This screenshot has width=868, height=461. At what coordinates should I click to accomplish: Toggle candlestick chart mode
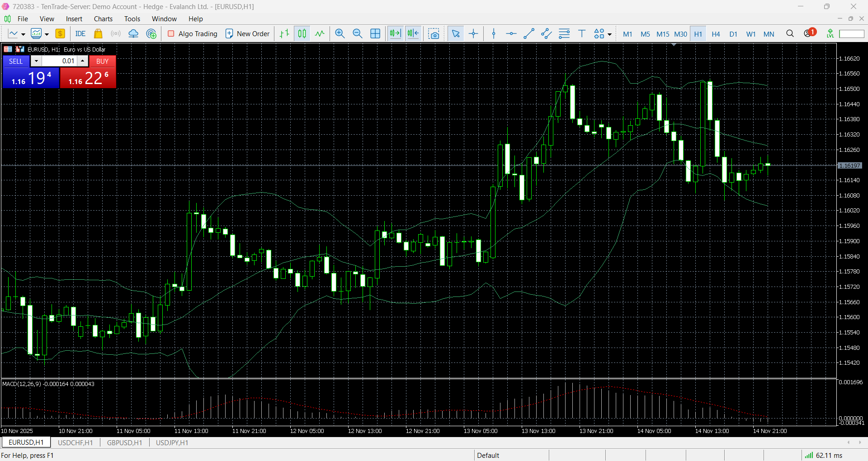302,34
